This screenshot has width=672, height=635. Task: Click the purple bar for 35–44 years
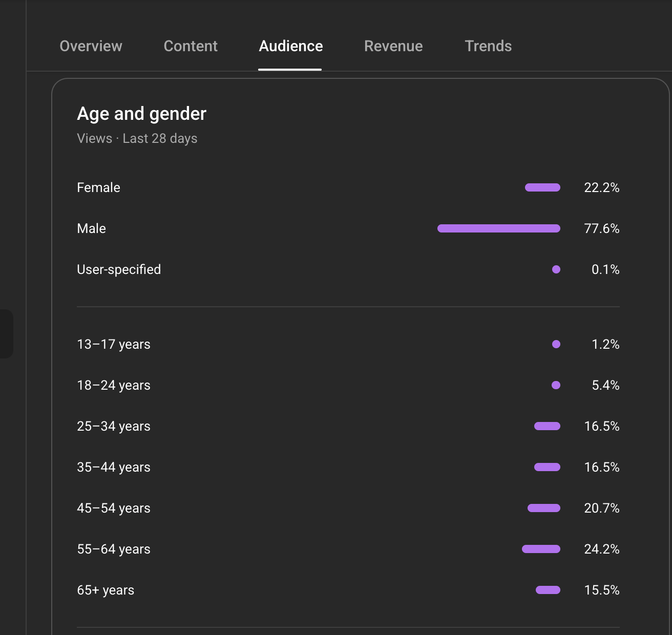click(x=547, y=467)
